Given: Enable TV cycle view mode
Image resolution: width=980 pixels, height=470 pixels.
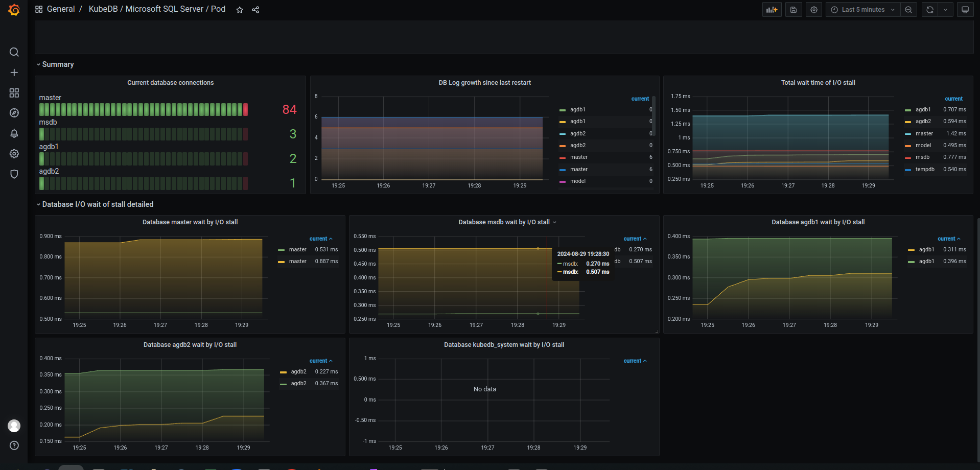Looking at the screenshot, I should [965, 9].
